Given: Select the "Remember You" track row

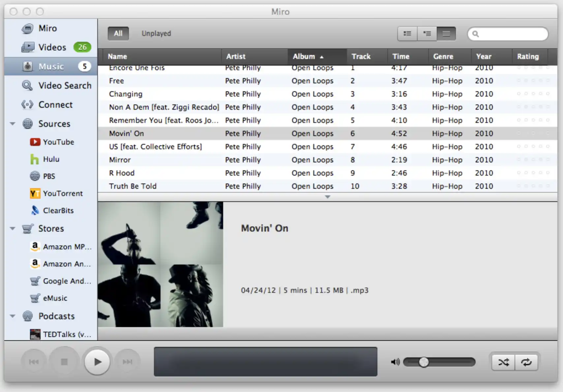Looking at the screenshot, I should pyautogui.click(x=327, y=120).
